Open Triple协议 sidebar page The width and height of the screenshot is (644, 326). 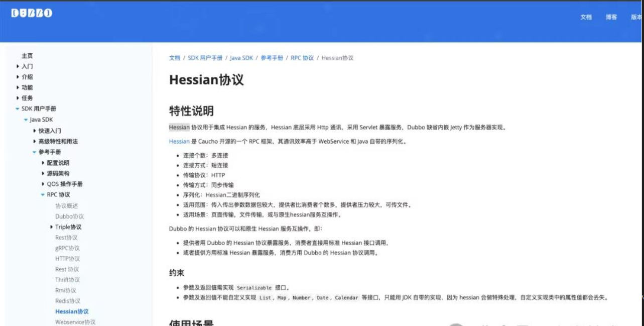[x=68, y=227]
